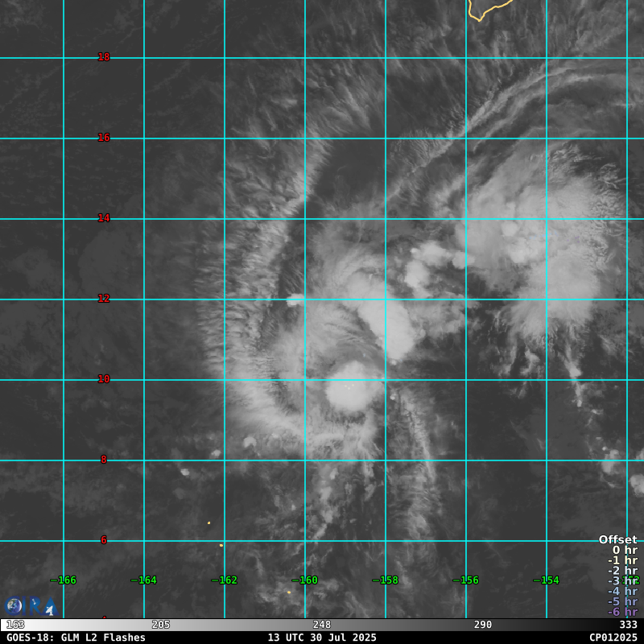Select the 0 hr offset legend entry
Screen dimensions: 644x644
[x=624, y=551]
